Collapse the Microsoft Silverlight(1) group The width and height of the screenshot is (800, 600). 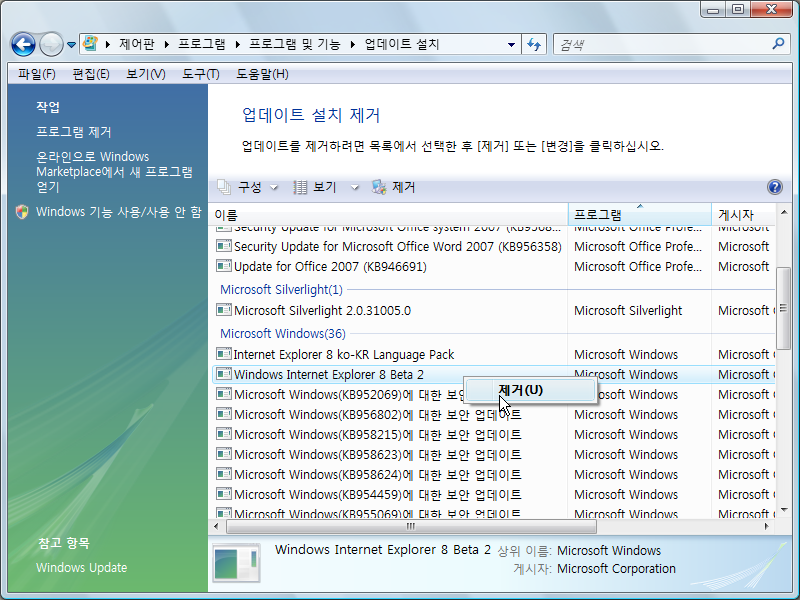click(281, 290)
